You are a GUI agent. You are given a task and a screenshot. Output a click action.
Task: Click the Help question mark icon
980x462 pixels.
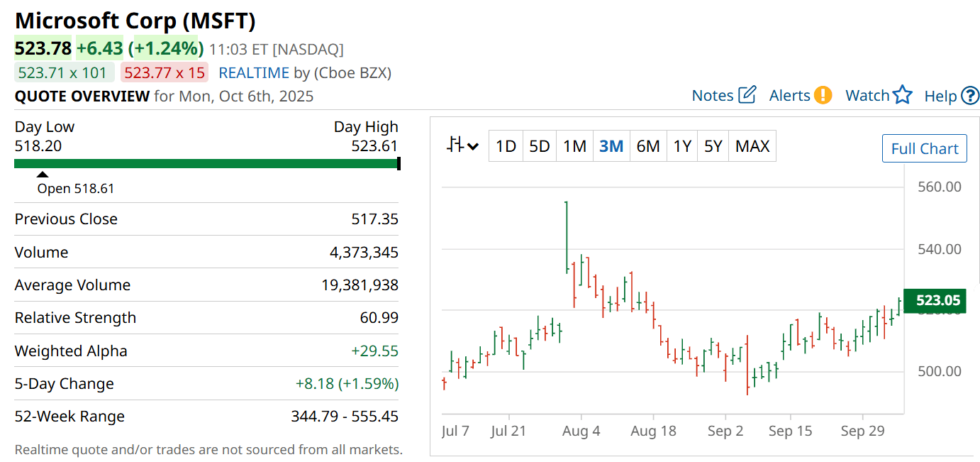(x=970, y=96)
